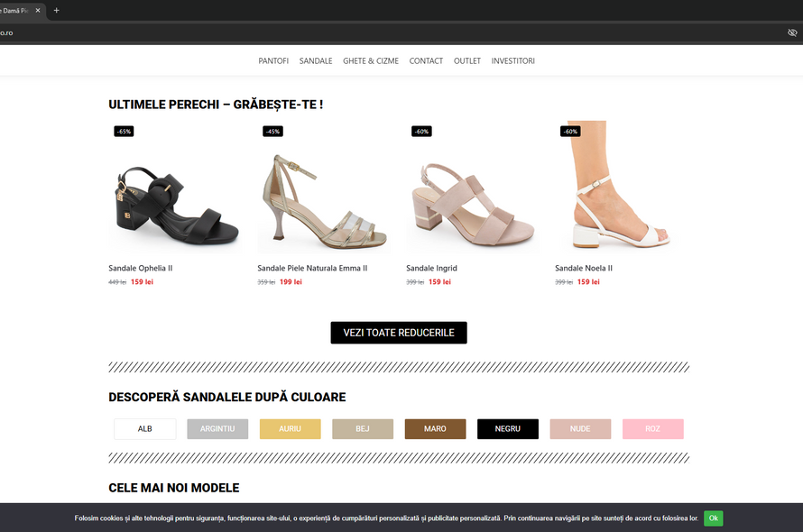Open the INVESTITORI page
This screenshot has height=532, width=803.
tap(513, 61)
